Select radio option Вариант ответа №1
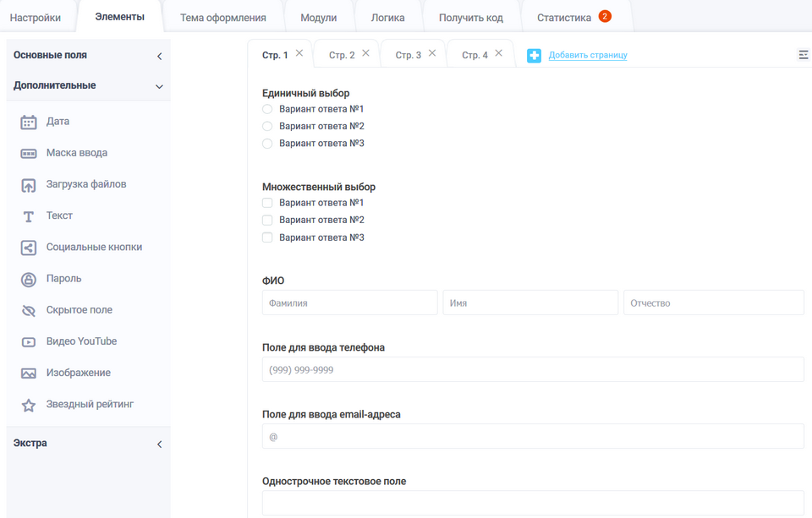Screen dimensions: 812x518 click(x=267, y=109)
